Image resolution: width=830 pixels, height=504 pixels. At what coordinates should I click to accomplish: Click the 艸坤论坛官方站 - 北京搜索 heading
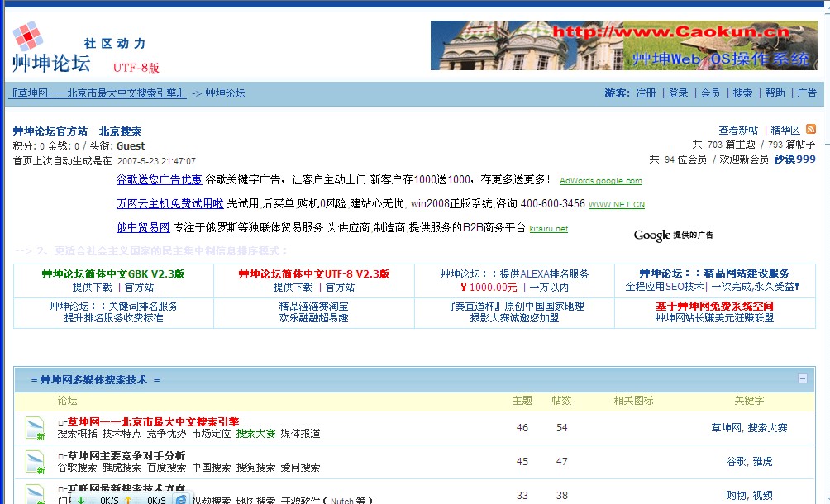pos(77,131)
